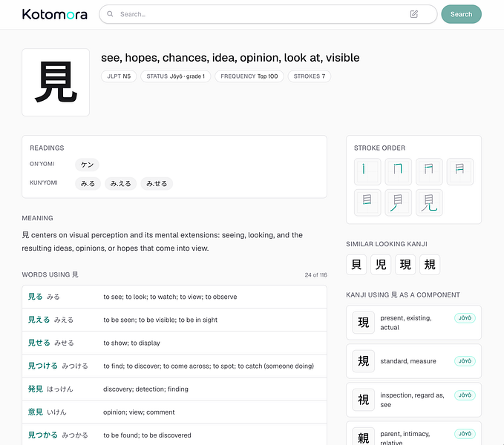The width and height of the screenshot is (504, 445).
Task: Open component kanji 視 inspection card
Action: click(413, 400)
